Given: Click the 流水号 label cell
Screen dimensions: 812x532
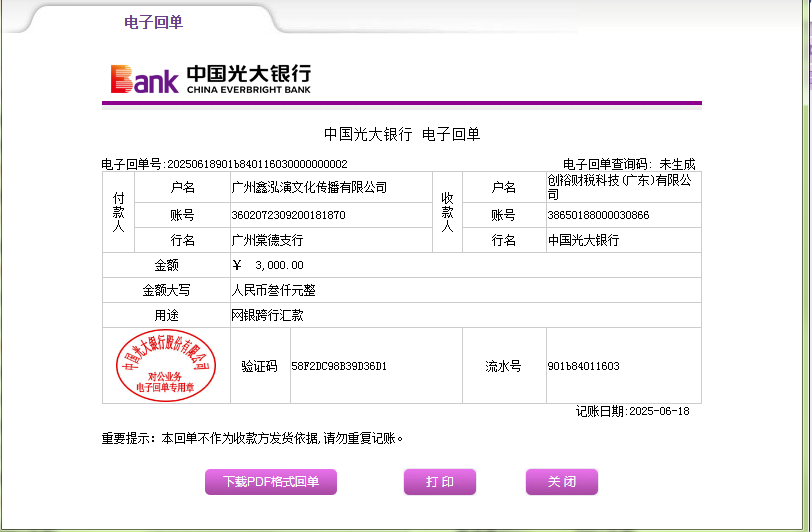Looking at the screenshot, I should (x=503, y=366).
